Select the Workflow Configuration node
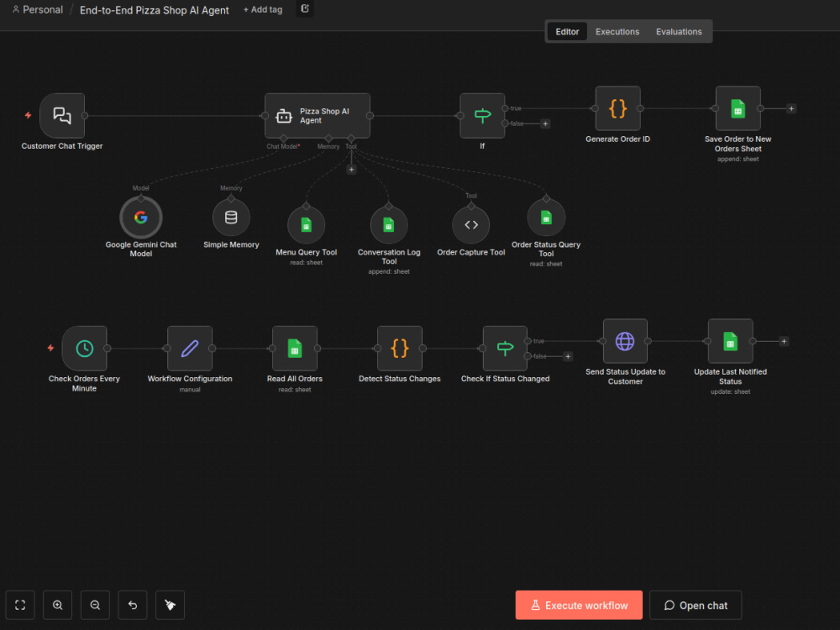 pos(190,349)
